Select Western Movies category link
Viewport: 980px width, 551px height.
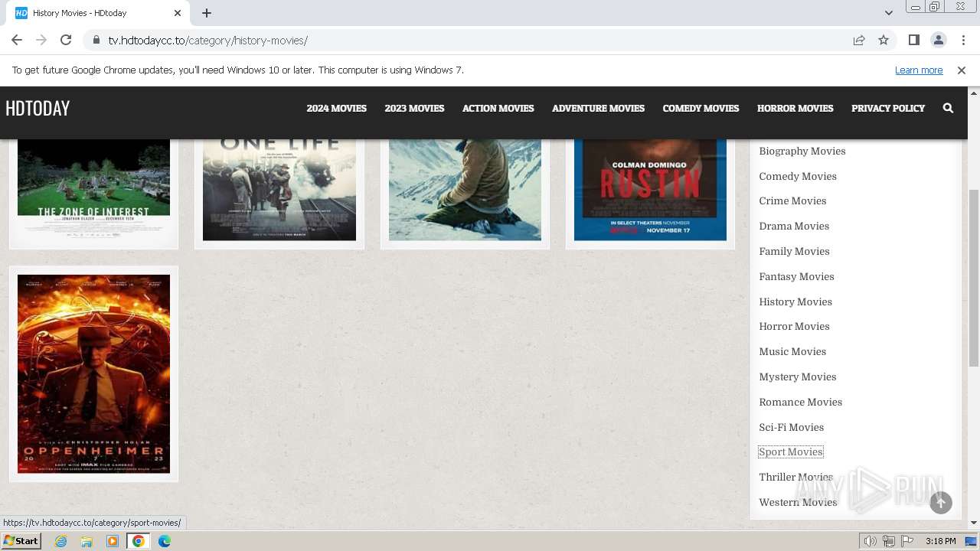tap(798, 502)
